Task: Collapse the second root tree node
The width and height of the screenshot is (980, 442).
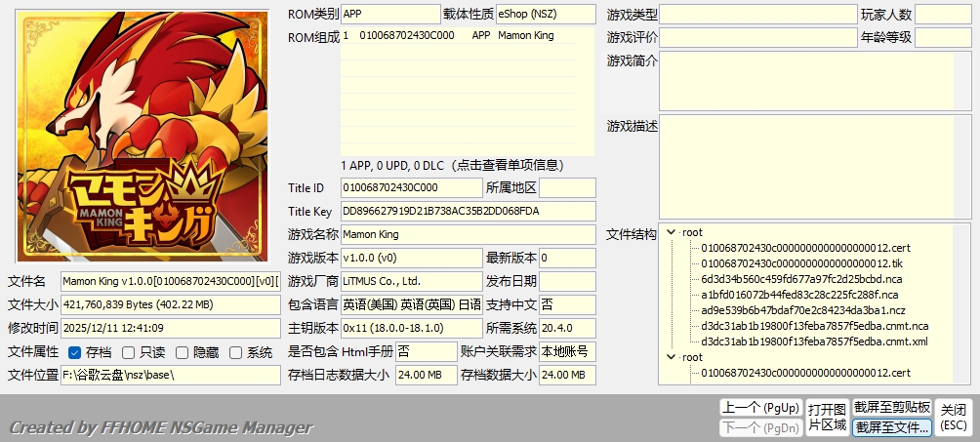Action: click(x=672, y=358)
